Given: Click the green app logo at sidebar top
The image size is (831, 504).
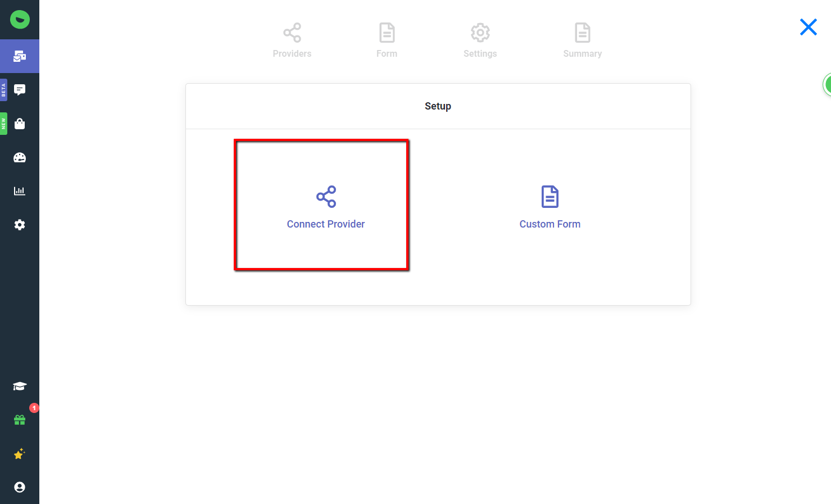Looking at the screenshot, I should (x=20, y=19).
